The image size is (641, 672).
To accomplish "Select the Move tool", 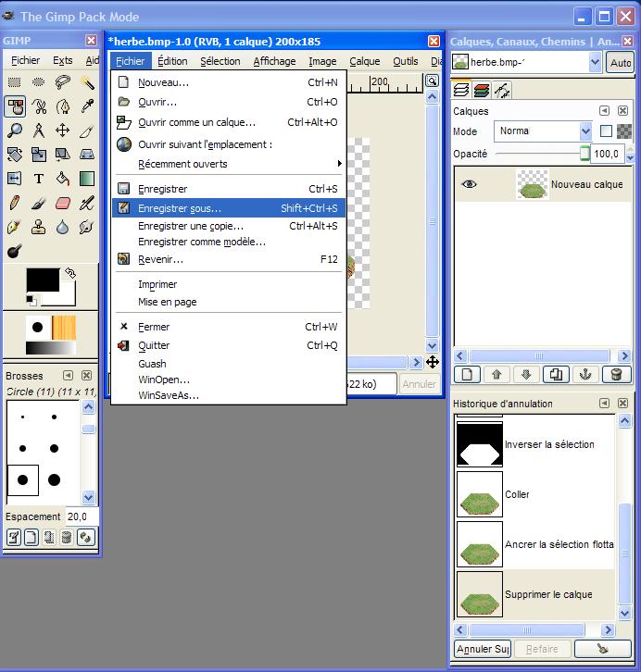I will 63,131.
